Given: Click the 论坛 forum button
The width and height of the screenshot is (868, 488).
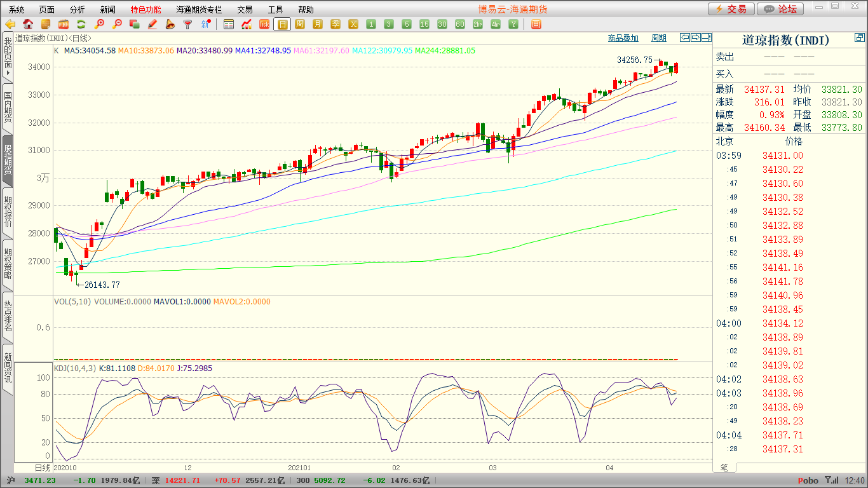Looking at the screenshot, I should (x=781, y=9).
